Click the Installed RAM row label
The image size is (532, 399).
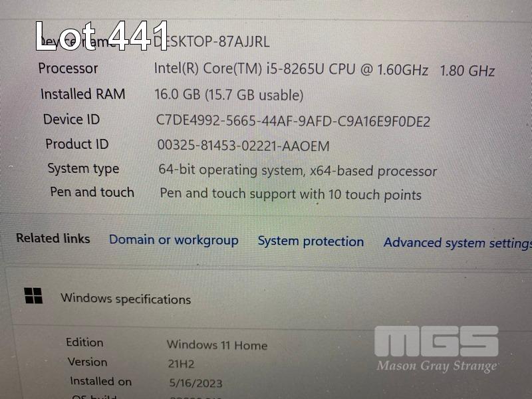click(82, 94)
